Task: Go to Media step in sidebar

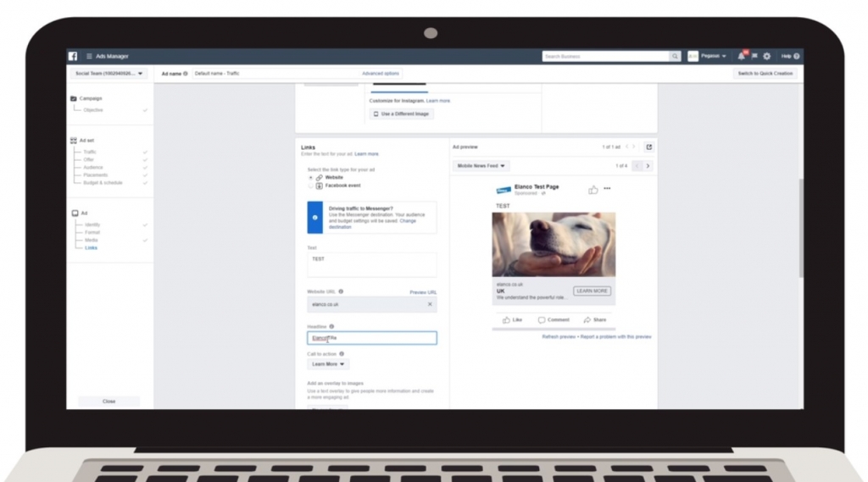Action: tap(92, 240)
